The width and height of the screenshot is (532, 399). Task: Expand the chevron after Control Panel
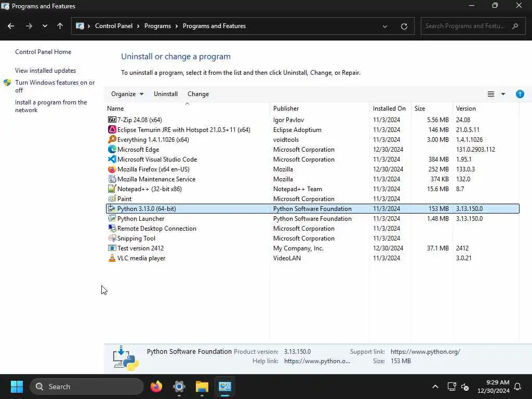pyautogui.click(x=138, y=26)
